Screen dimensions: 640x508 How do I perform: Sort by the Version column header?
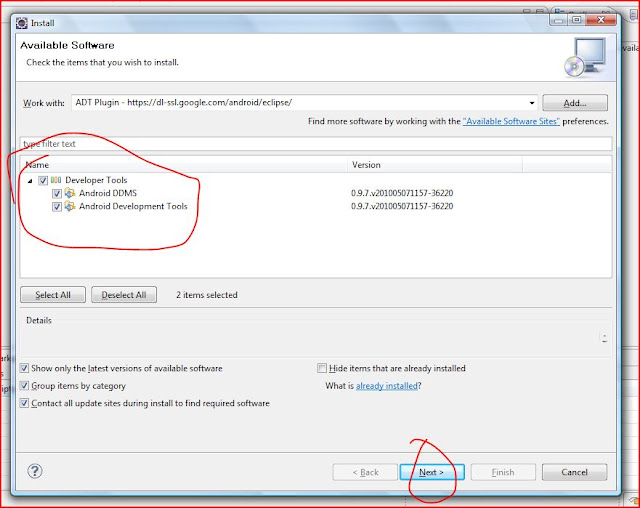435,165
